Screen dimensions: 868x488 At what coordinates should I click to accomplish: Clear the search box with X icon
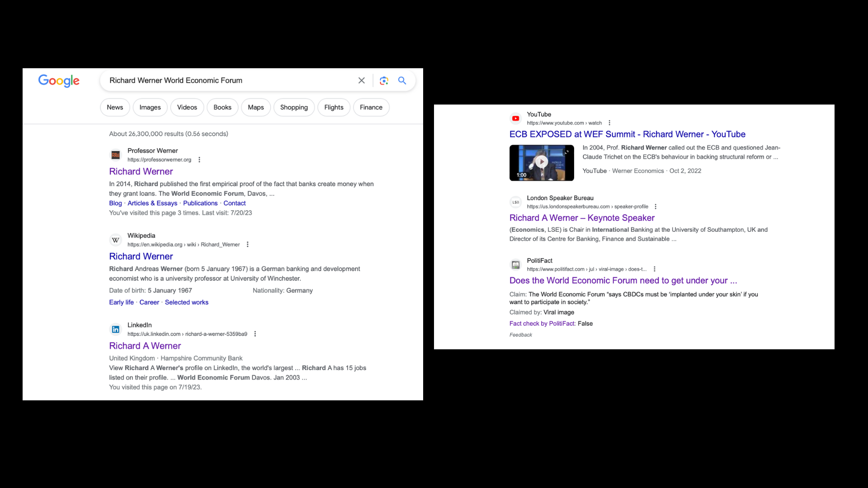pos(361,80)
